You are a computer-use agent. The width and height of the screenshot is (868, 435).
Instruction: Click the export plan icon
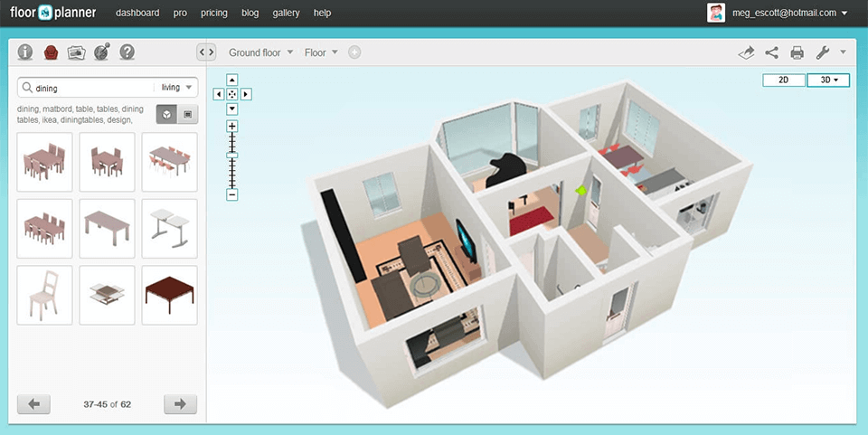coord(746,52)
